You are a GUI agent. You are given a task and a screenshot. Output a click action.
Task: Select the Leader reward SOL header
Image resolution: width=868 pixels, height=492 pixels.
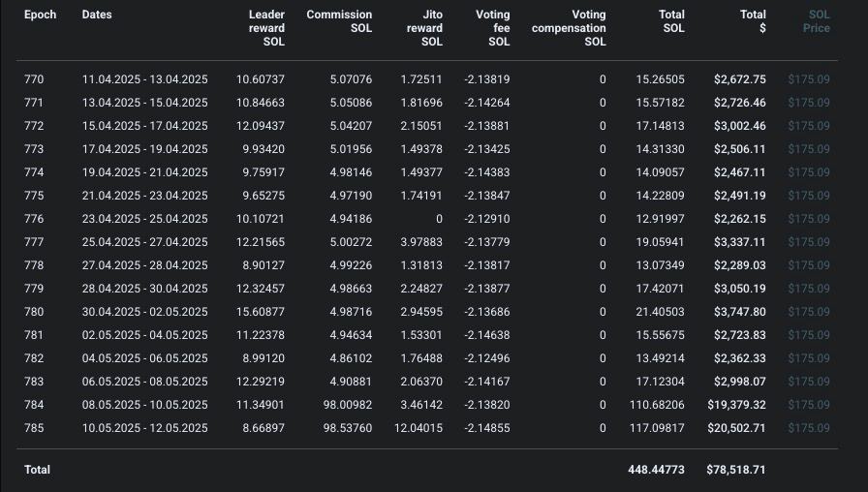(266, 28)
